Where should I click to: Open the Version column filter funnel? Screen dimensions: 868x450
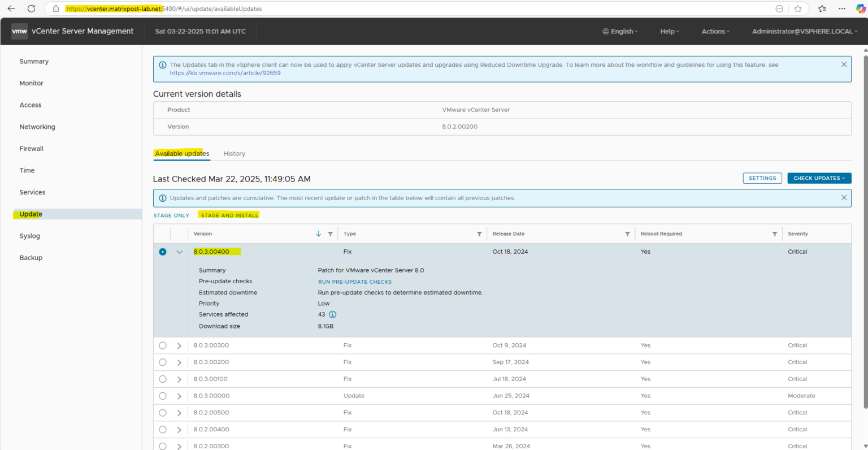click(331, 233)
